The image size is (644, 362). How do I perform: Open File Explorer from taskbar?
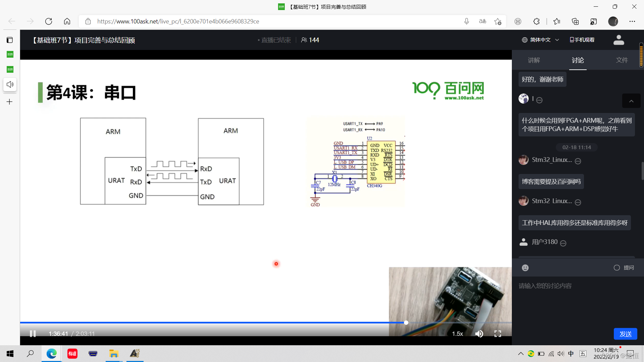click(x=114, y=354)
